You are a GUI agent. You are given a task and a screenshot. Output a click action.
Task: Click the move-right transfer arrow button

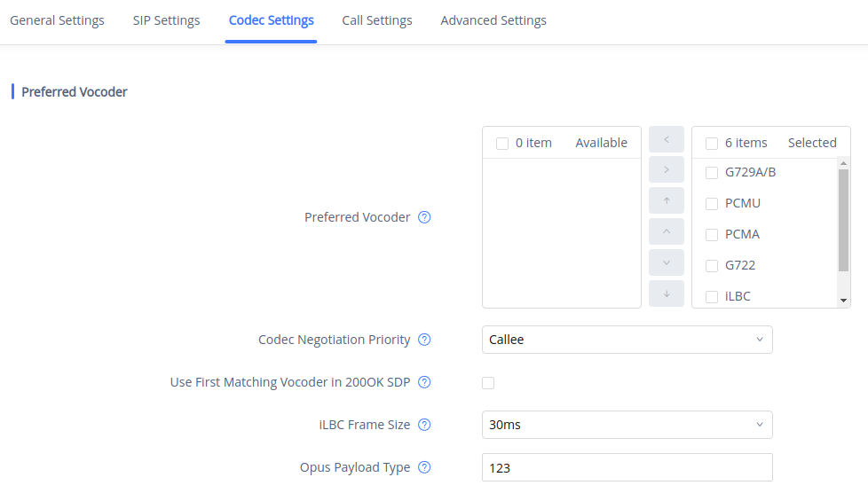[667, 169]
